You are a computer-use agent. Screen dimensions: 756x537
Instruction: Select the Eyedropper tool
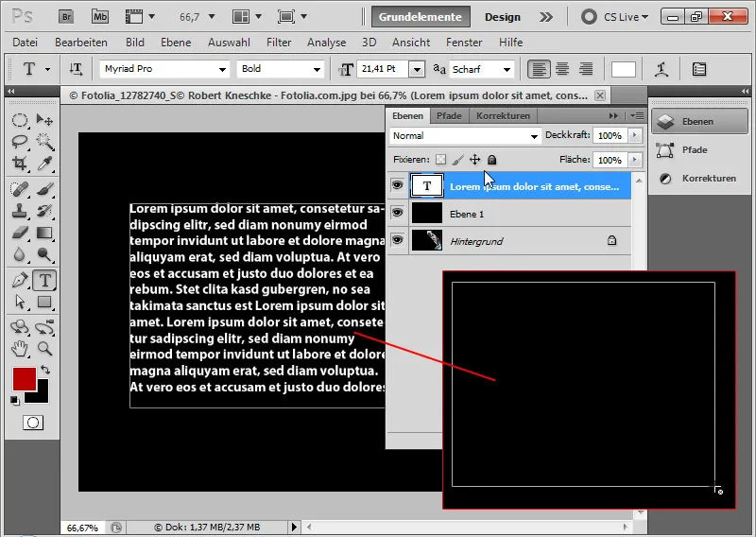(x=44, y=163)
